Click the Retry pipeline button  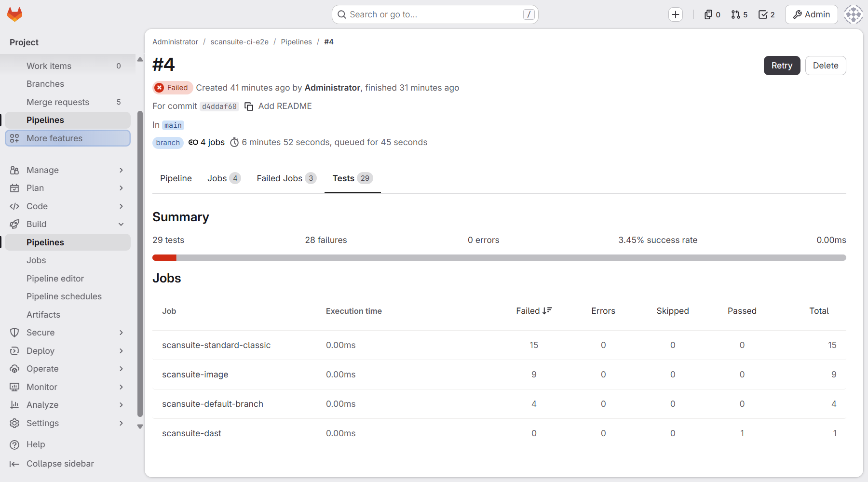[x=782, y=66]
